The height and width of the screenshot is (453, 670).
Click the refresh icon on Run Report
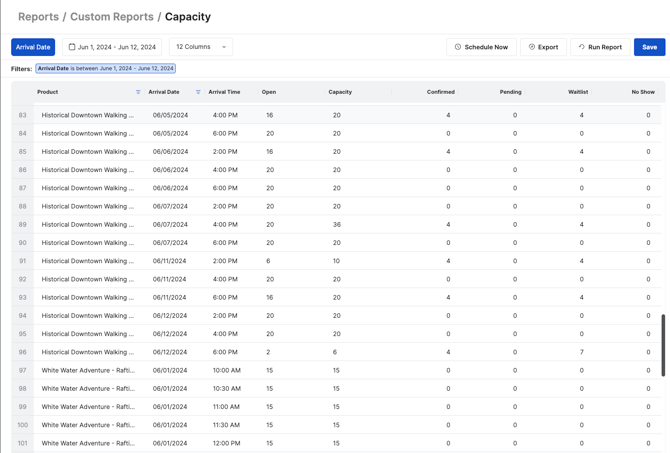[582, 47]
